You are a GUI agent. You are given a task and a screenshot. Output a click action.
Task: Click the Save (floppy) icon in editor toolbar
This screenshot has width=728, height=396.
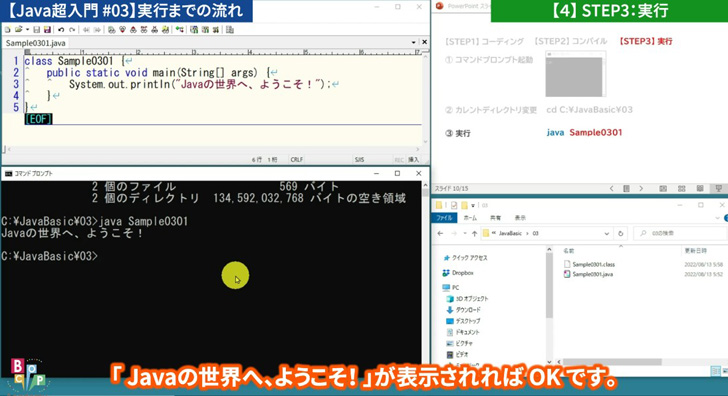click(37, 30)
